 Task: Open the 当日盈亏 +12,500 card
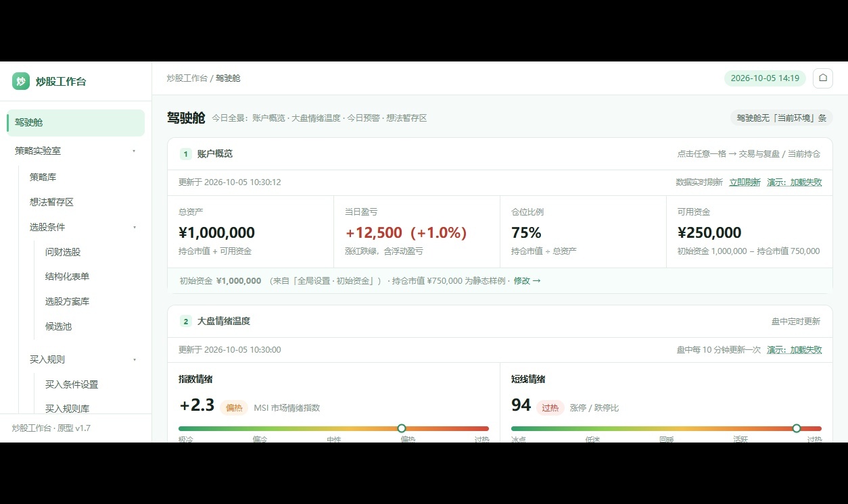point(417,232)
